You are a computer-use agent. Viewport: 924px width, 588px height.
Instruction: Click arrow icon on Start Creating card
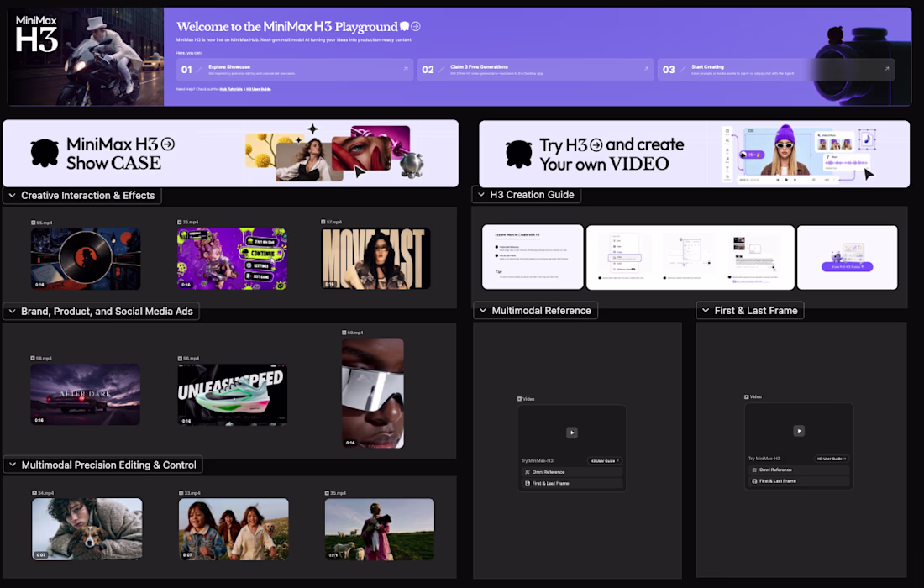tap(886, 68)
